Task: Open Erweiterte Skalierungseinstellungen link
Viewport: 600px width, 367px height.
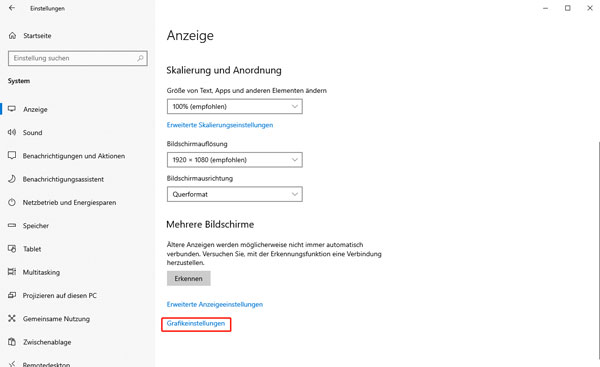Action: point(220,125)
